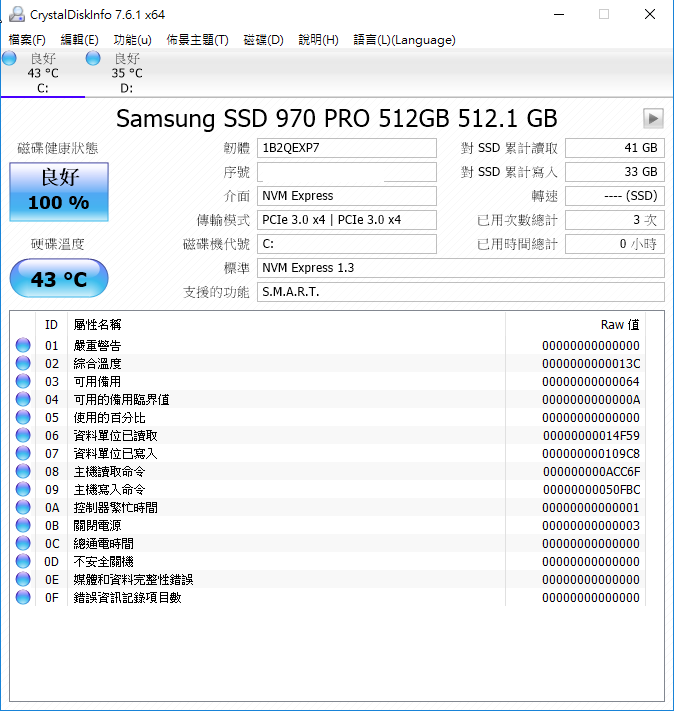
Task: Open the 功能(u) menu
Action: click(132, 40)
